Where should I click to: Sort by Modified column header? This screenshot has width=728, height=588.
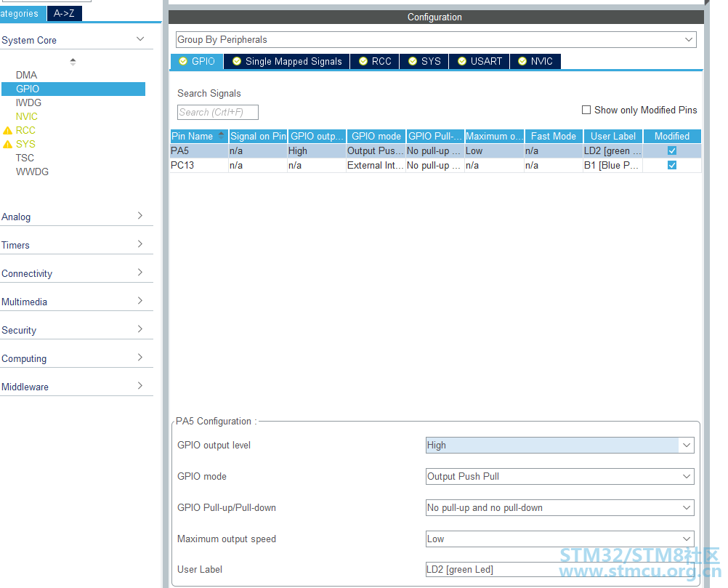coord(672,136)
